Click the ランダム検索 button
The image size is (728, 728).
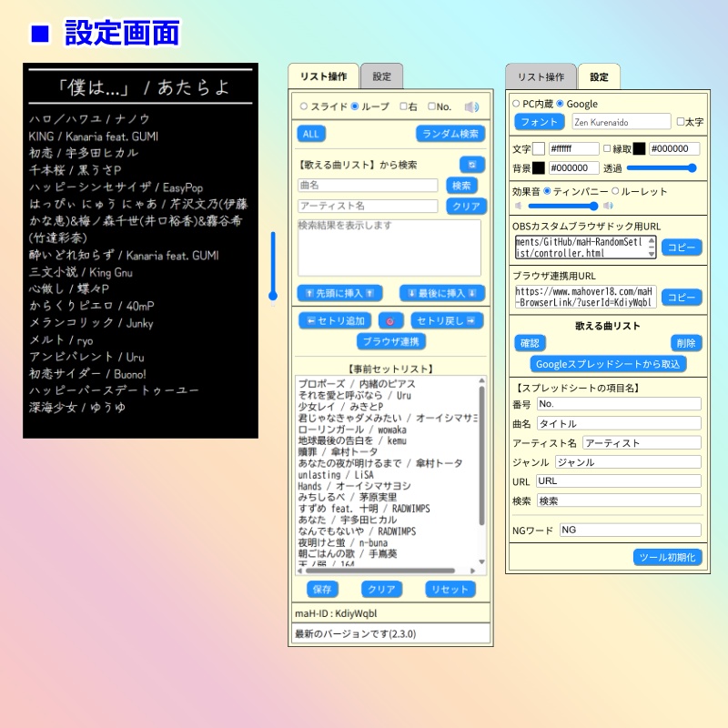(x=450, y=134)
